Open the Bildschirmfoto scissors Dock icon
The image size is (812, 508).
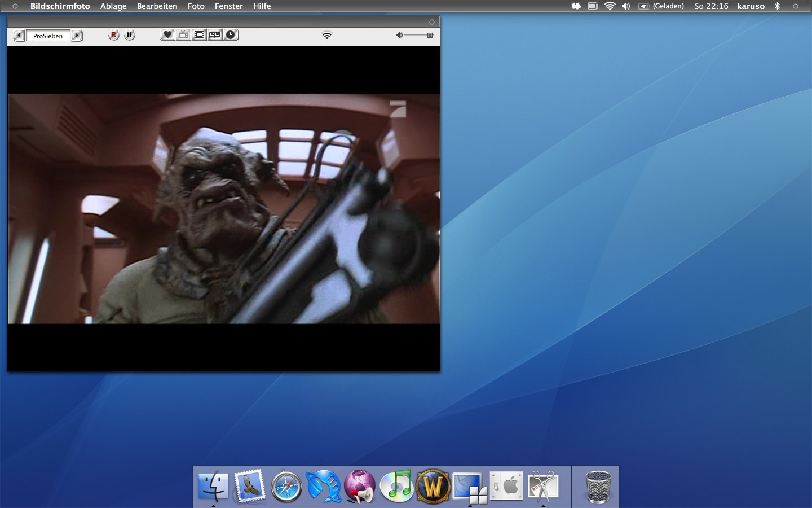543,486
